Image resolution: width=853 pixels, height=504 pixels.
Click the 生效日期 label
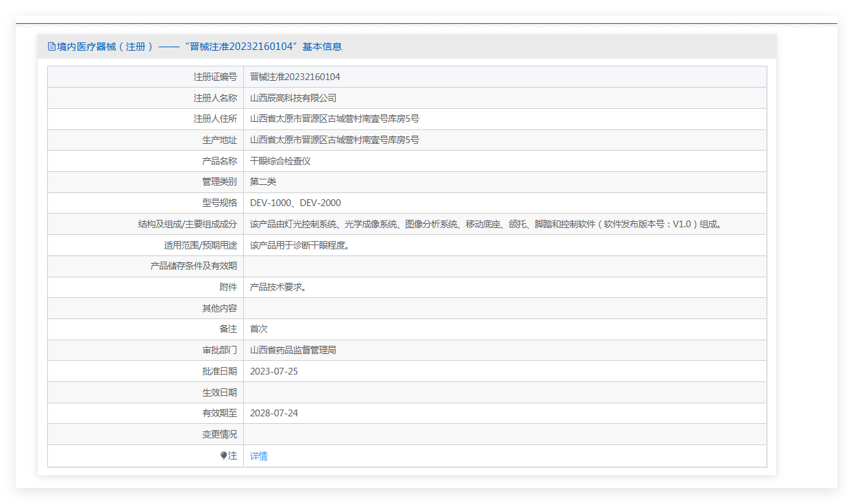tap(219, 393)
